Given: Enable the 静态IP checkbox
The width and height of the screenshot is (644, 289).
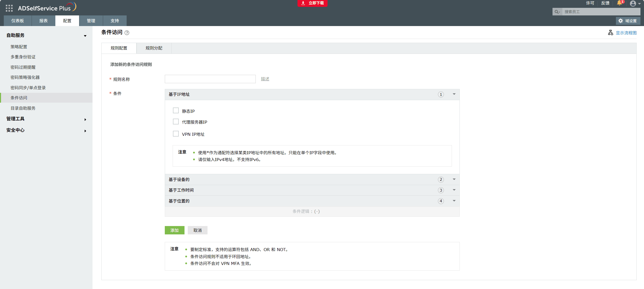Looking at the screenshot, I should tap(176, 110).
